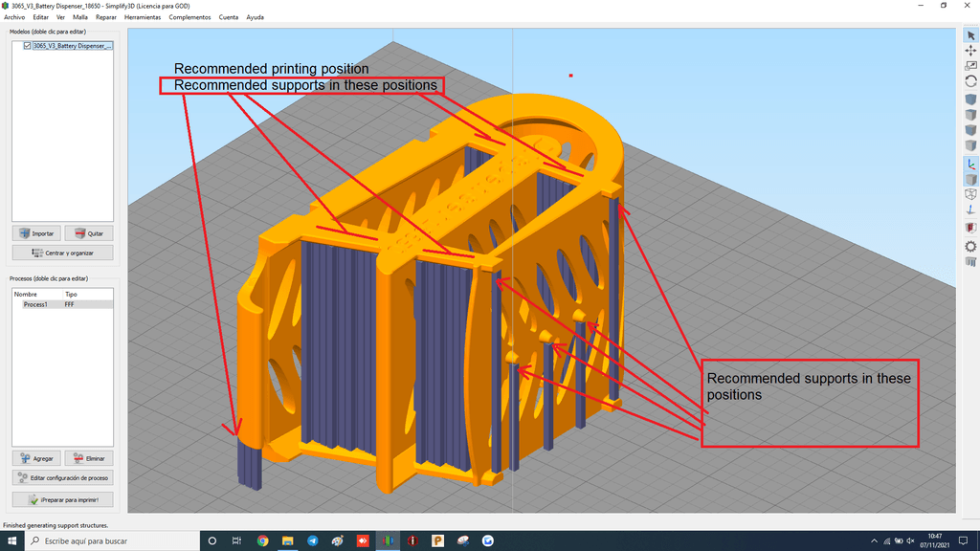Open Google Chrome from the taskbar
This screenshot has height=551, width=980.
[x=262, y=541]
